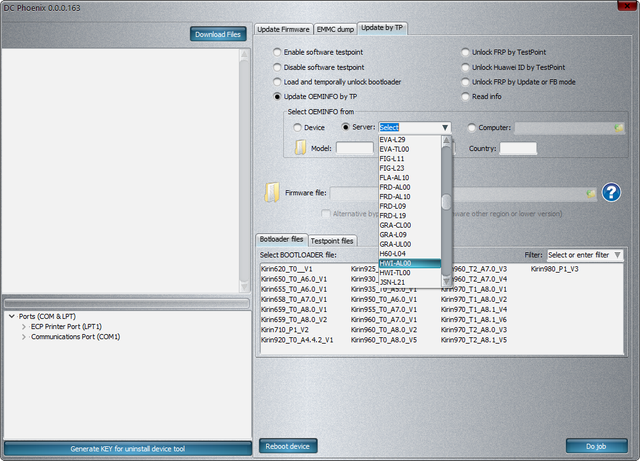Open the folder icon next to Firmware file

(272, 192)
